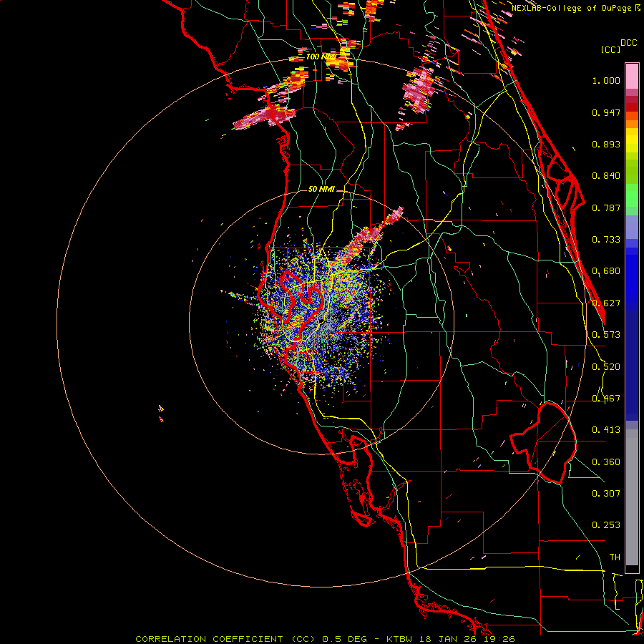Click the TH threshold label
Image resolution: width=644 pixels, height=644 pixels.
615,557
